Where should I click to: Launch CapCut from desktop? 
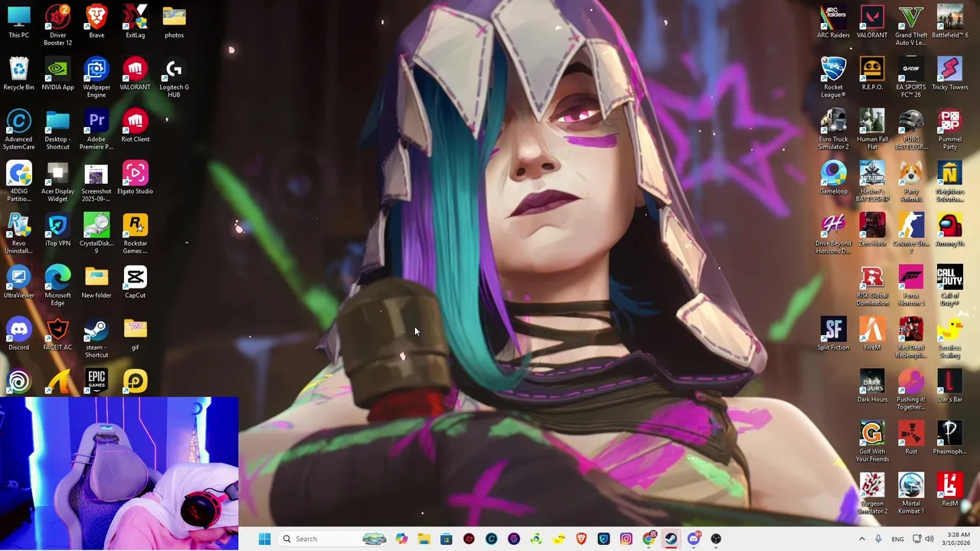pyautogui.click(x=136, y=282)
